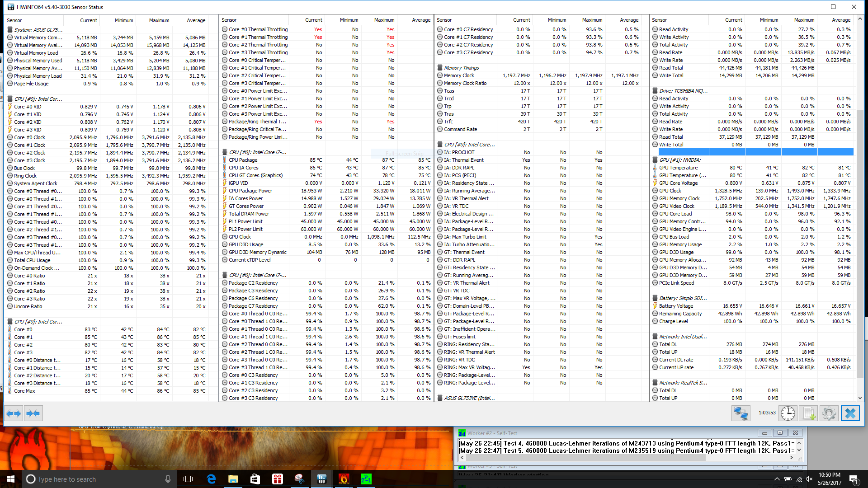The image size is (868, 488).
Task: Click the shrink columns arrows button
Action: click(x=33, y=413)
